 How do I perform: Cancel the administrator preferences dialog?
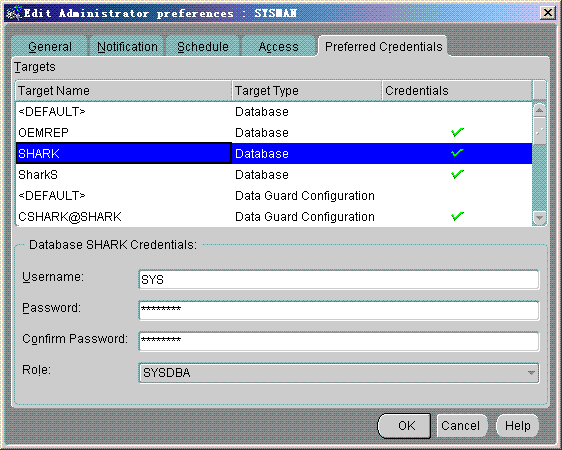coord(462,426)
